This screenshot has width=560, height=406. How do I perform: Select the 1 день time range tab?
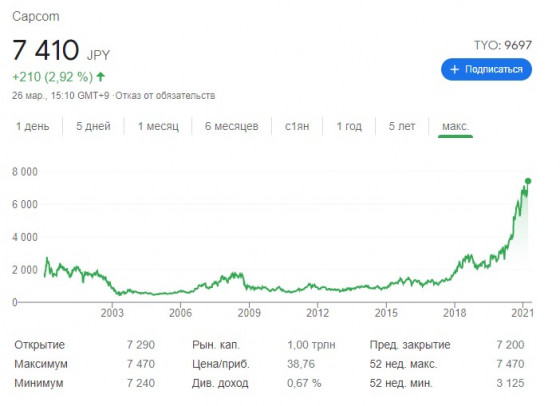tap(32, 126)
